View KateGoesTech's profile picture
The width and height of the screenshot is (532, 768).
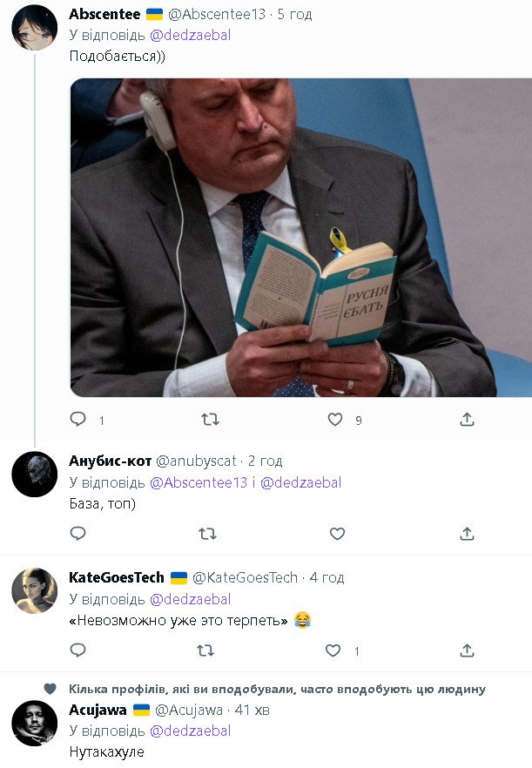tap(34, 590)
